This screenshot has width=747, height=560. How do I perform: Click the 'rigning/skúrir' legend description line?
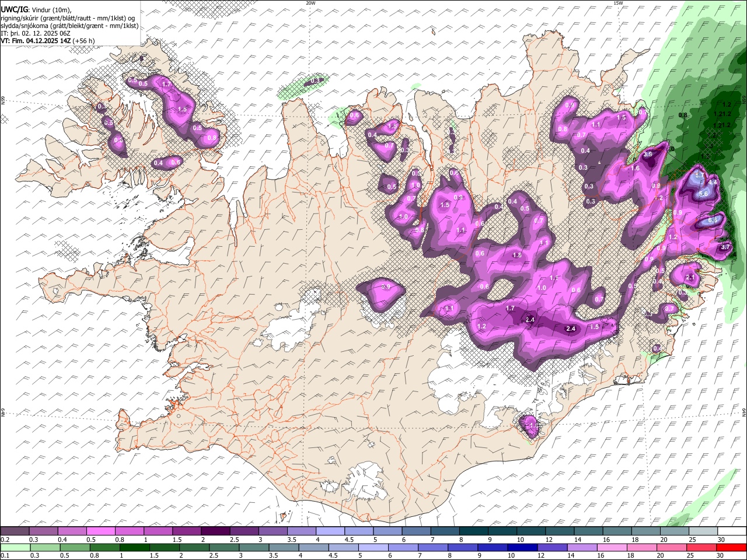click(68, 18)
